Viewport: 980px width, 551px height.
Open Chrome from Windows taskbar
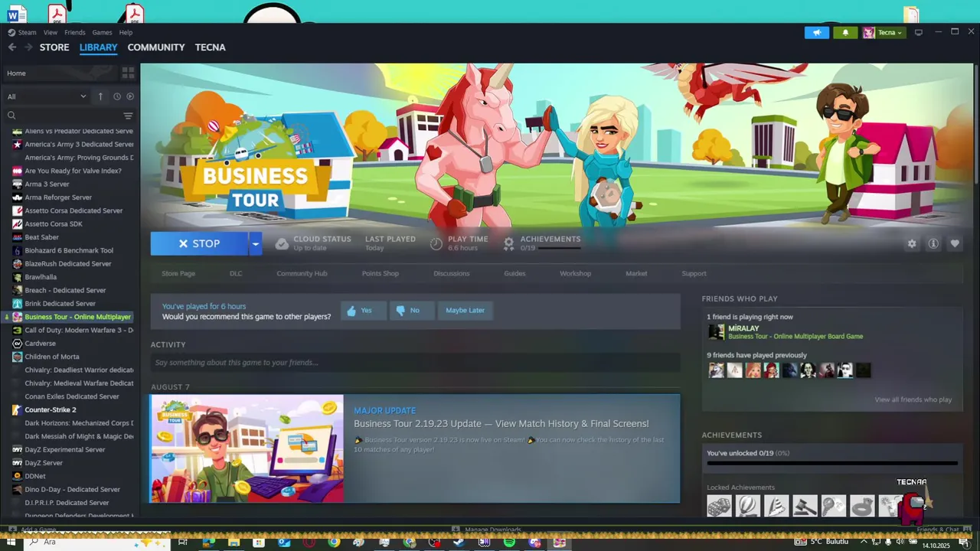pyautogui.click(x=334, y=543)
